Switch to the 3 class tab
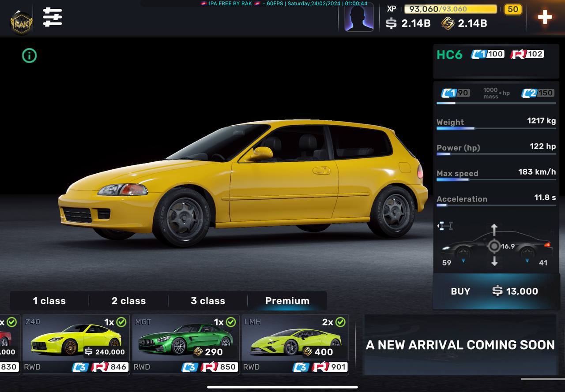Screen dimensions: 565x392 pyautogui.click(x=208, y=301)
